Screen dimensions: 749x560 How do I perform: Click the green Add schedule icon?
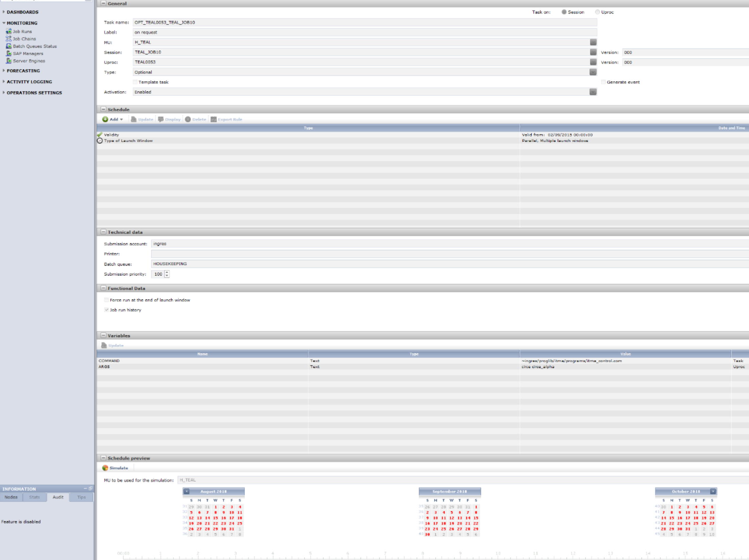(105, 119)
